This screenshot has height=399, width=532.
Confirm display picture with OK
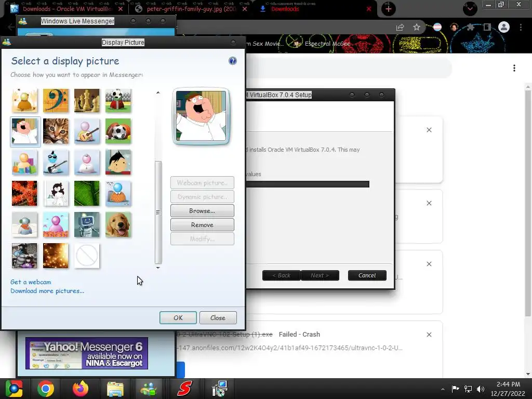(178, 318)
